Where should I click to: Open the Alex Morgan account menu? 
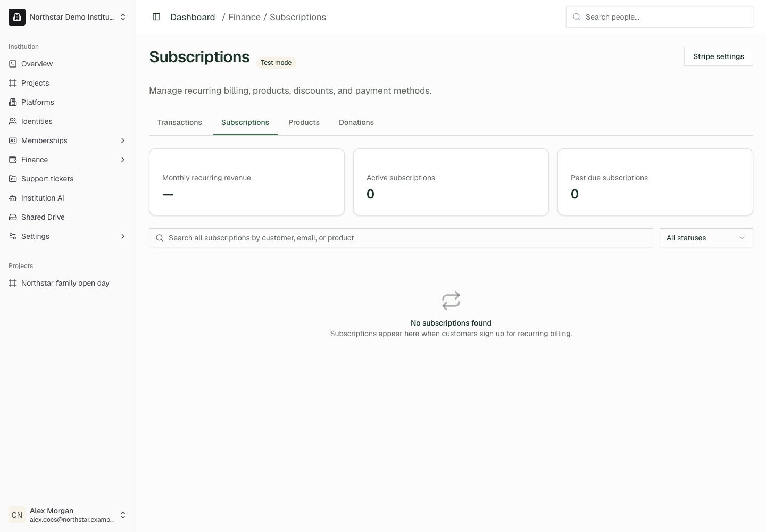(68, 515)
